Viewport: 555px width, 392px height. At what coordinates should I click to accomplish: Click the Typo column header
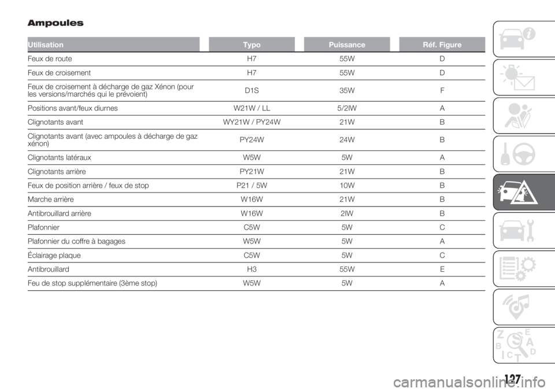(251, 45)
